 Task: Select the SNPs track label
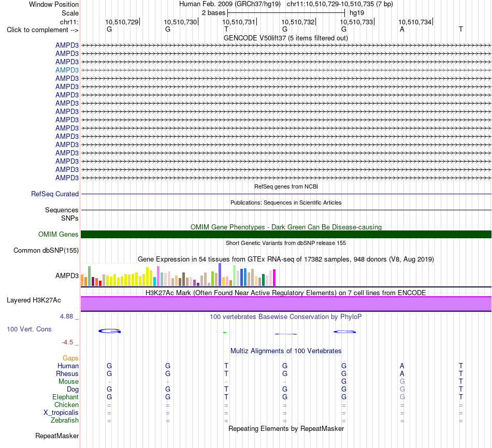click(70, 218)
